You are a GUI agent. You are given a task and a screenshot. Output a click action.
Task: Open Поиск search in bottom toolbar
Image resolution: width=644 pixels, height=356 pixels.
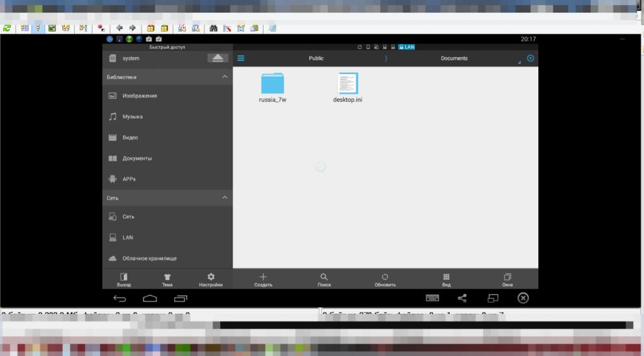(x=324, y=277)
